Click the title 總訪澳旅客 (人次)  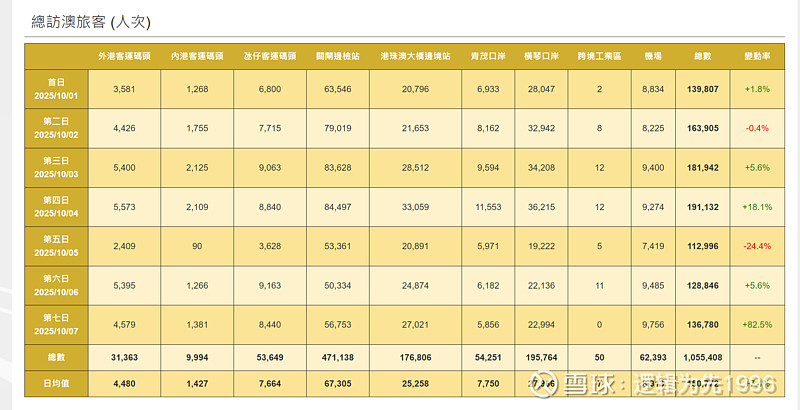(92, 20)
